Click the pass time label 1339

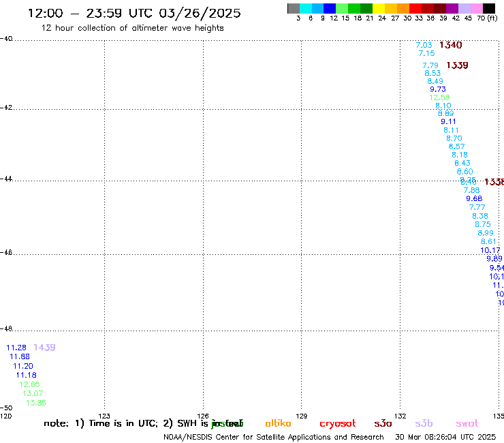pyautogui.click(x=457, y=65)
